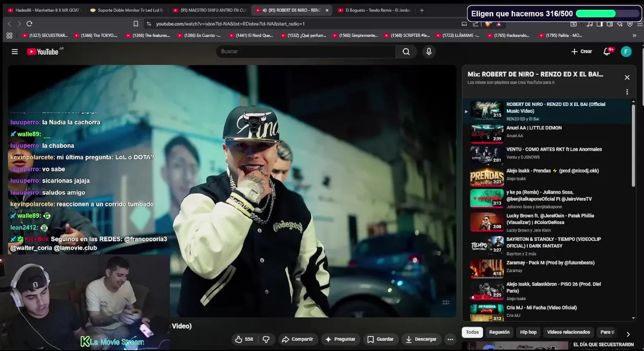
Task: Open site settings icon in address bar
Action: pyautogui.click(x=149, y=23)
